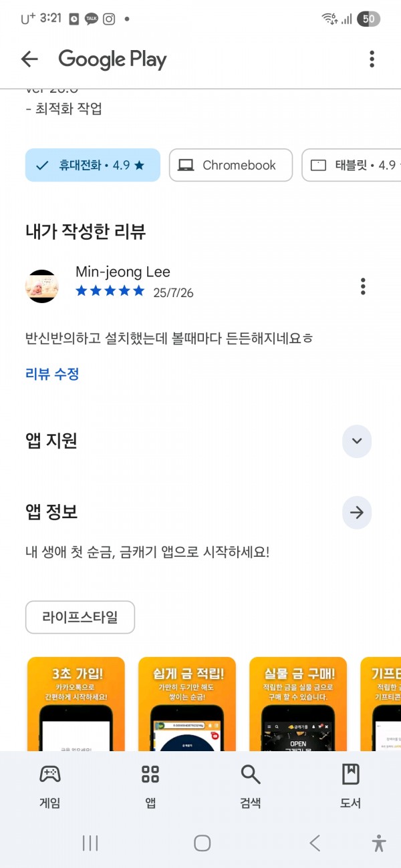Tap the system back chevron in navigation bar

(x=315, y=843)
